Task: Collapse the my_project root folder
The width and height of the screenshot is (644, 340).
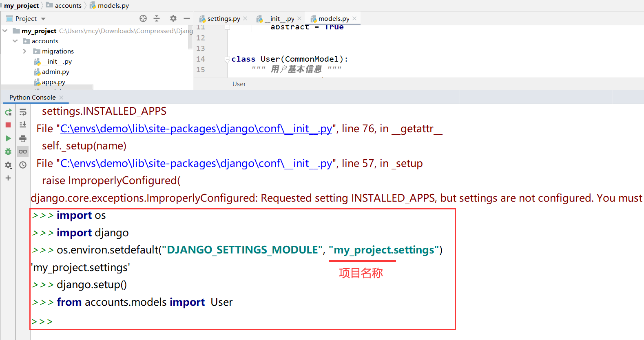Action: coord(5,31)
